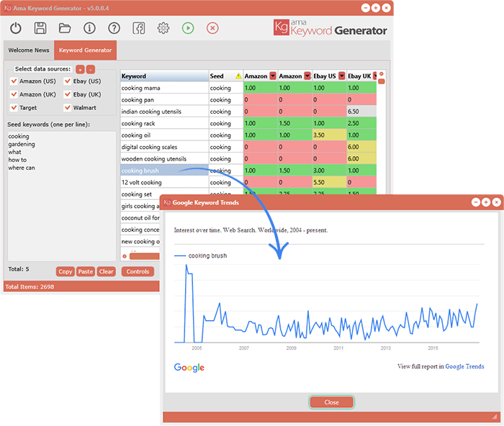Click the Ebay UK 6.50 cell
The height and width of the screenshot is (426, 504).
click(361, 112)
